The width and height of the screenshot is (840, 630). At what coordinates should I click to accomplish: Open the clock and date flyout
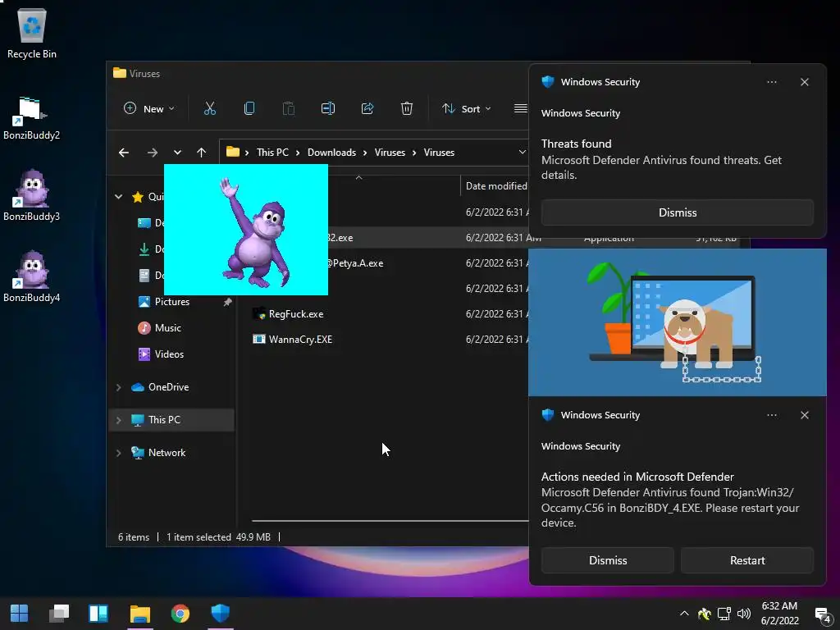[x=779, y=614]
